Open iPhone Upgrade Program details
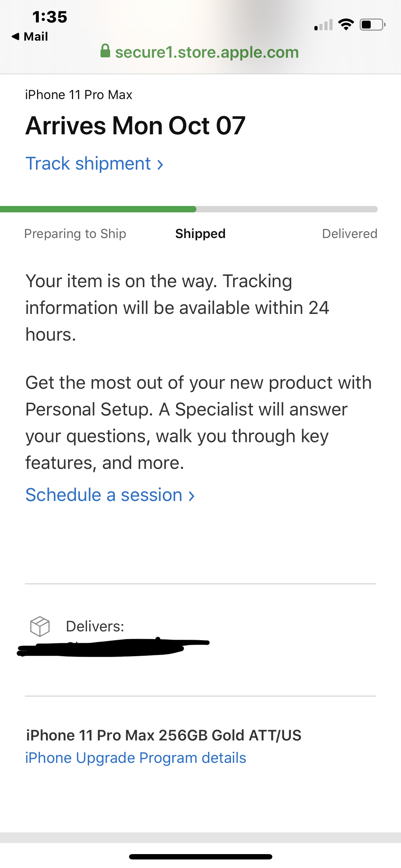This screenshot has height=868, width=401. click(136, 758)
